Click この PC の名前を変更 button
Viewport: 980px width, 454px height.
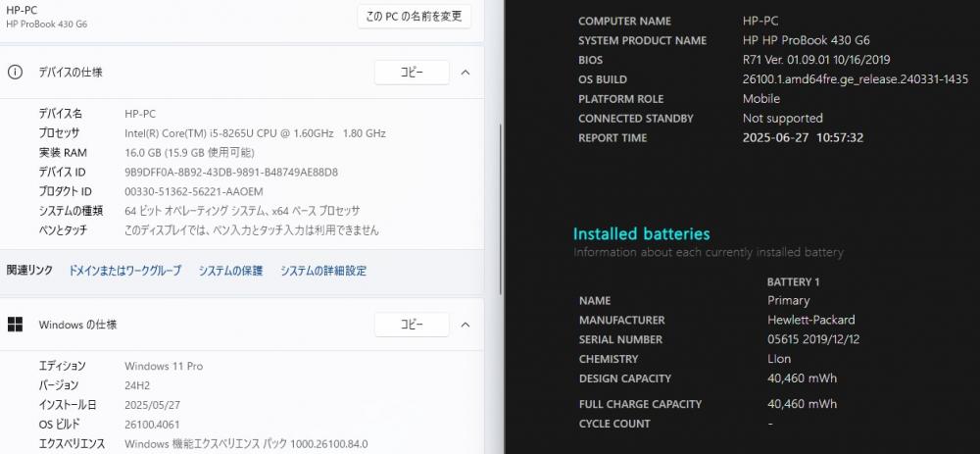pyautogui.click(x=414, y=17)
